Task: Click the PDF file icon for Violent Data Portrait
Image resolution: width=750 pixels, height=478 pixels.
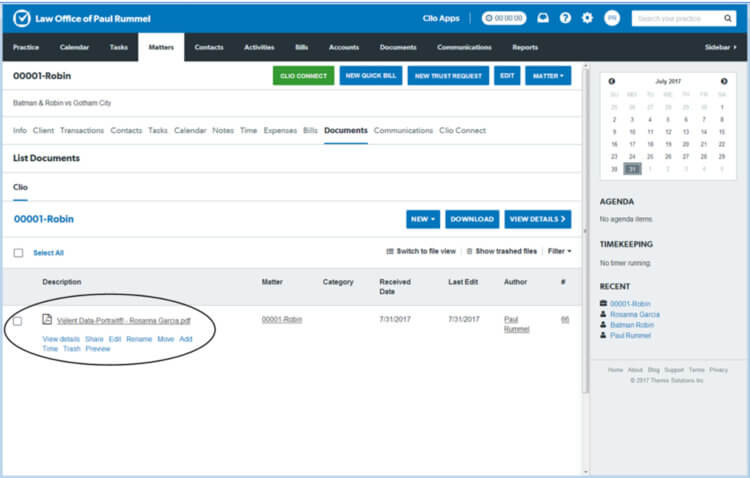Action: [x=47, y=319]
